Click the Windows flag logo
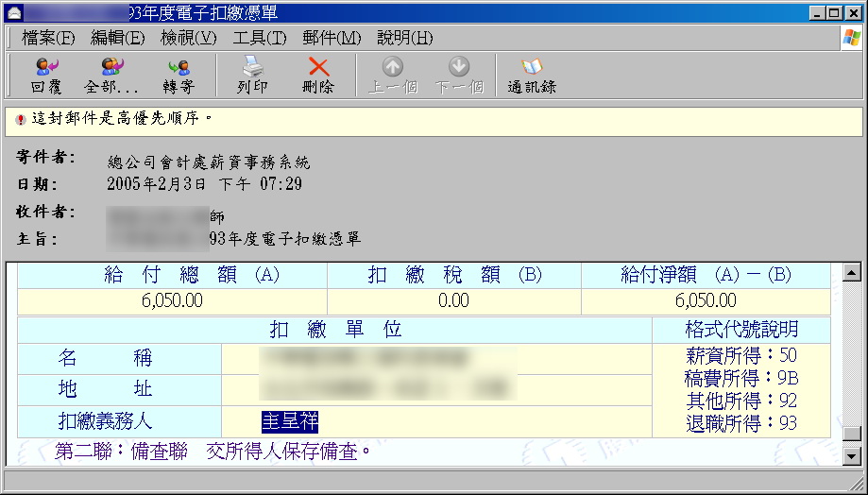 coord(851,38)
